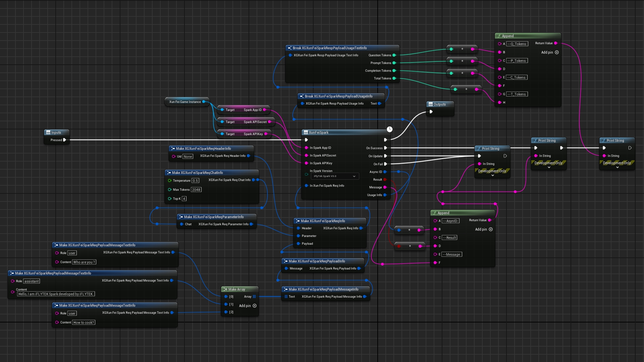This screenshot has width=644, height=362.
Task: Select the Make Array node header
Action: click(237, 289)
